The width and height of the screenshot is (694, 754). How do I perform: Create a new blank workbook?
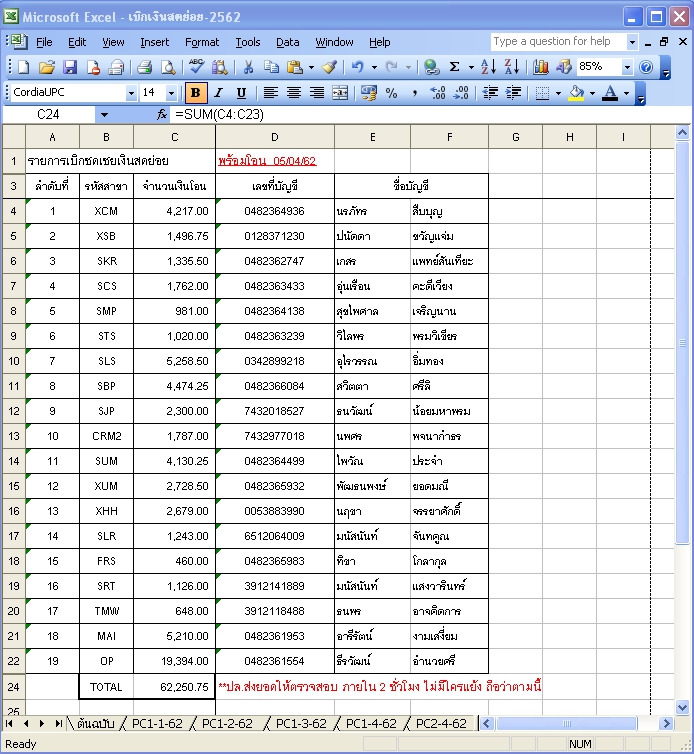(24, 67)
